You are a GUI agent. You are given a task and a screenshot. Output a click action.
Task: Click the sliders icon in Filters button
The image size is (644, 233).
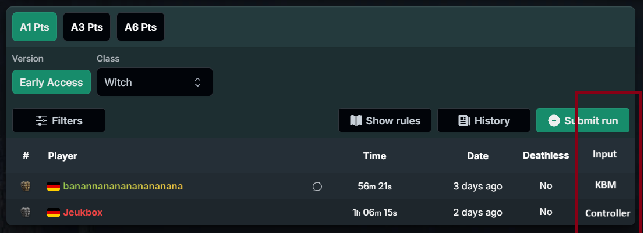click(x=41, y=121)
